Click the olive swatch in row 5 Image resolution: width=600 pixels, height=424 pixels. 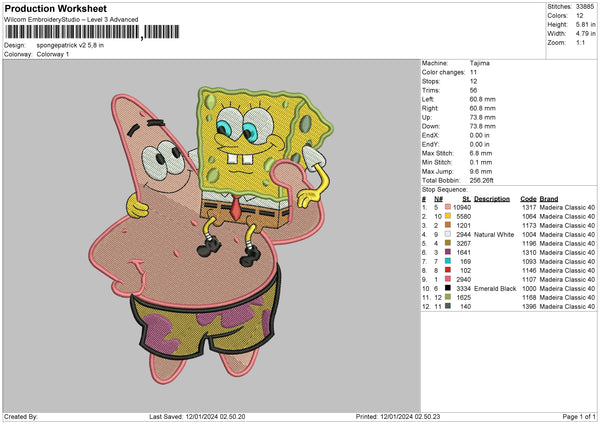point(448,243)
